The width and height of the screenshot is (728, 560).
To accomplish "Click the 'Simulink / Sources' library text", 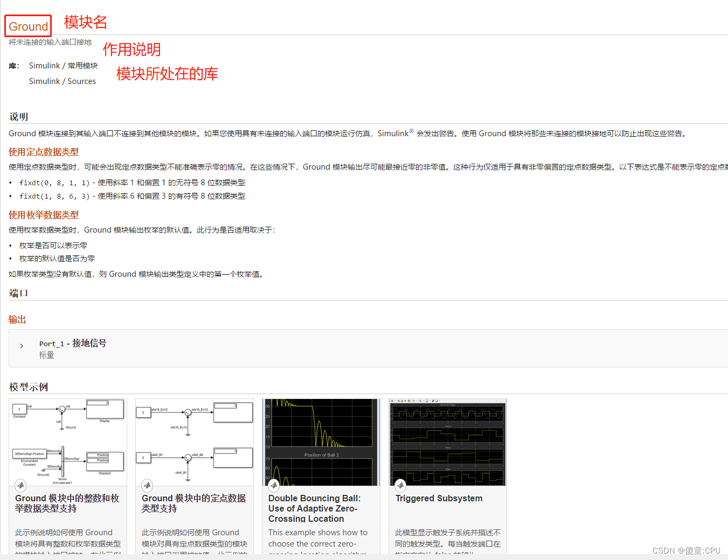I will click(x=63, y=81).
